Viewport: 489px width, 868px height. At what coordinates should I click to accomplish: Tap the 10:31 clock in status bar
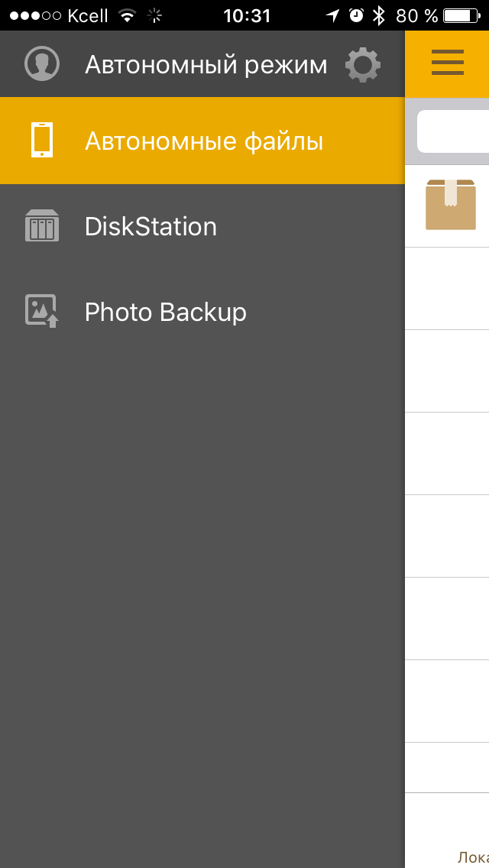247,16
